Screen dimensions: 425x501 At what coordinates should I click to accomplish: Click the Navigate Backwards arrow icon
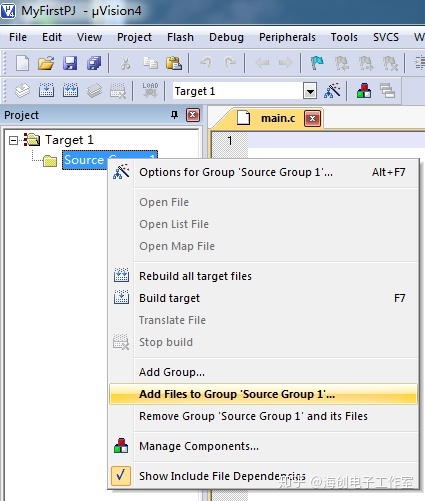[262, 63]
